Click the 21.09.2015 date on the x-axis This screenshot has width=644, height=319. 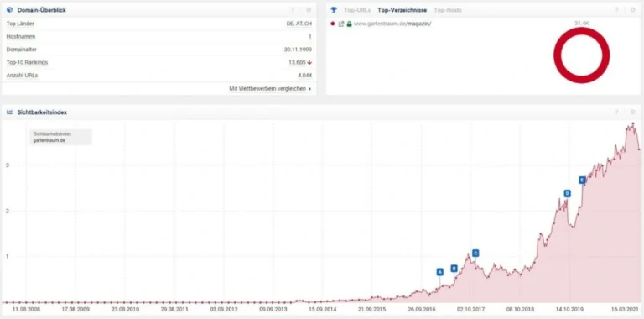coord(372,309)
